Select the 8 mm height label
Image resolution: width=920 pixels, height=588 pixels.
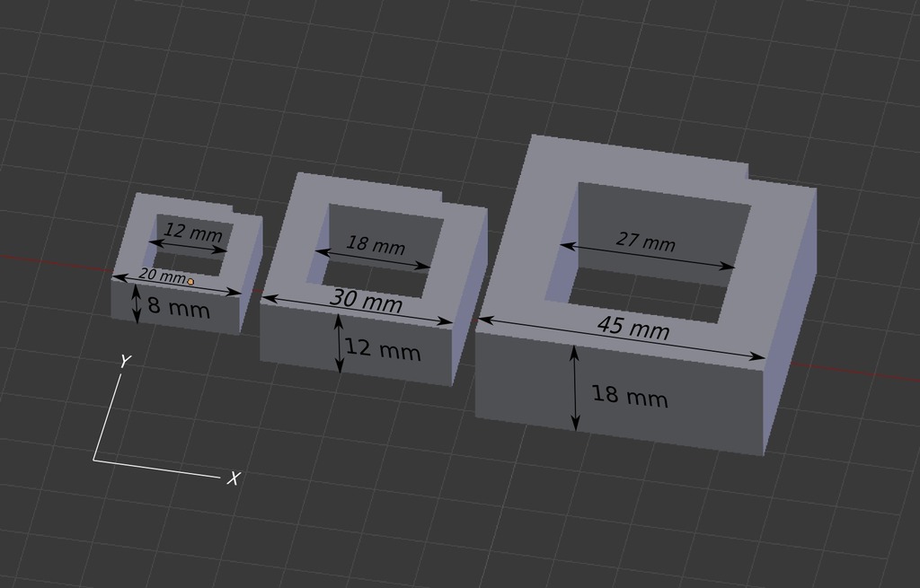[179, 307]
